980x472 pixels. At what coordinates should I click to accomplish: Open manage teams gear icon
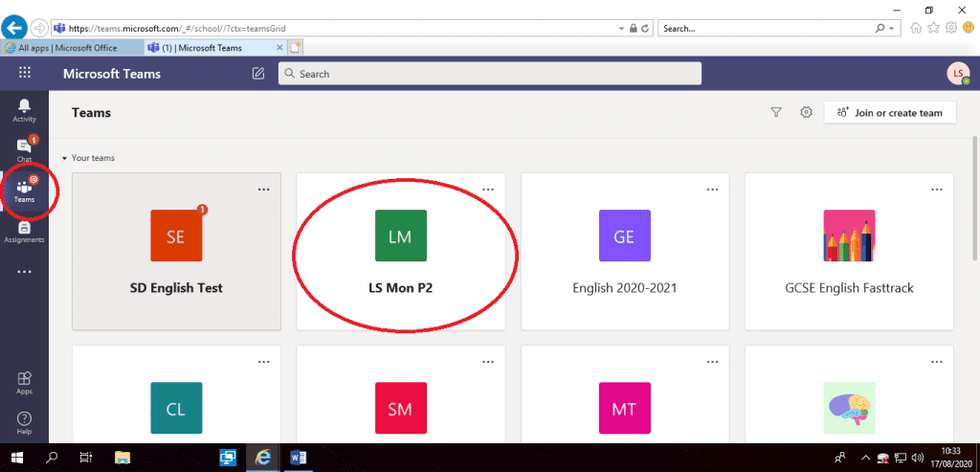coord(806,113)
